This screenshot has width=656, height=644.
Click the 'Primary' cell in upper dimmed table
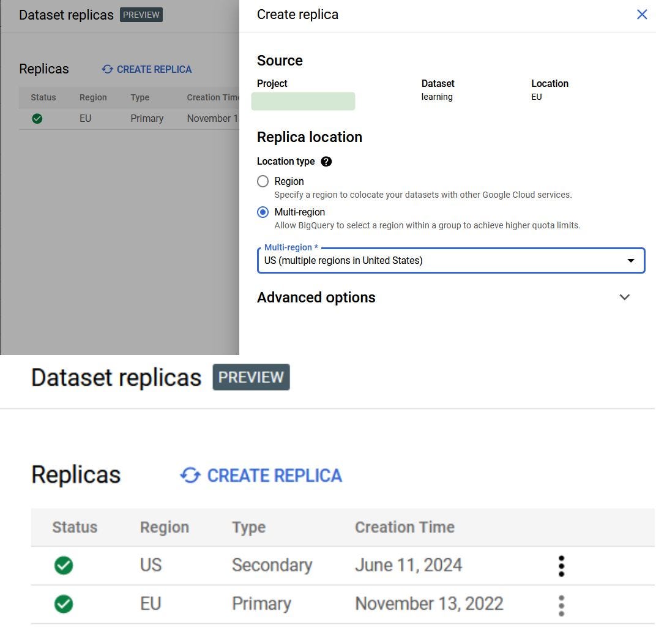pyautogui.click(x=147, y=118)
